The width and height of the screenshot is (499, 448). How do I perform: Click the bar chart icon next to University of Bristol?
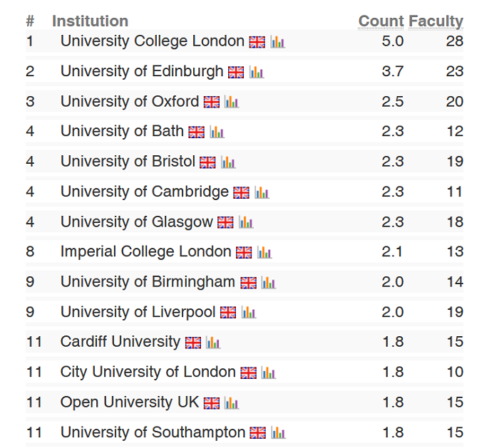tap(227, 162)
